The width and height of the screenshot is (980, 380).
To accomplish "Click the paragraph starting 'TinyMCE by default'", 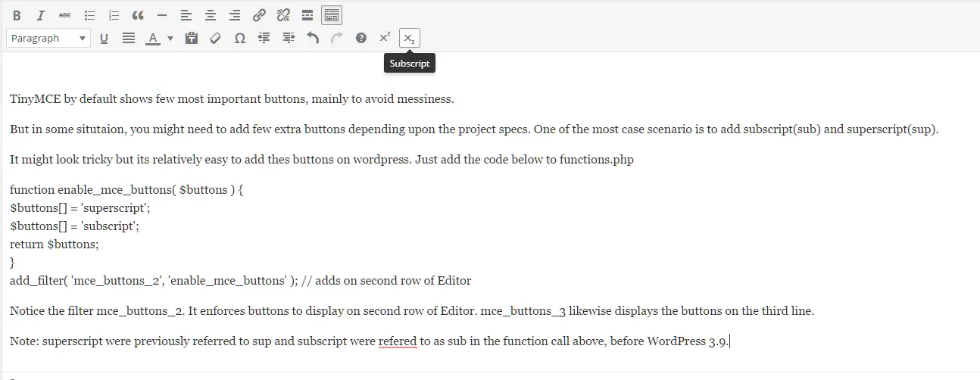I will [x=232, y=99].
